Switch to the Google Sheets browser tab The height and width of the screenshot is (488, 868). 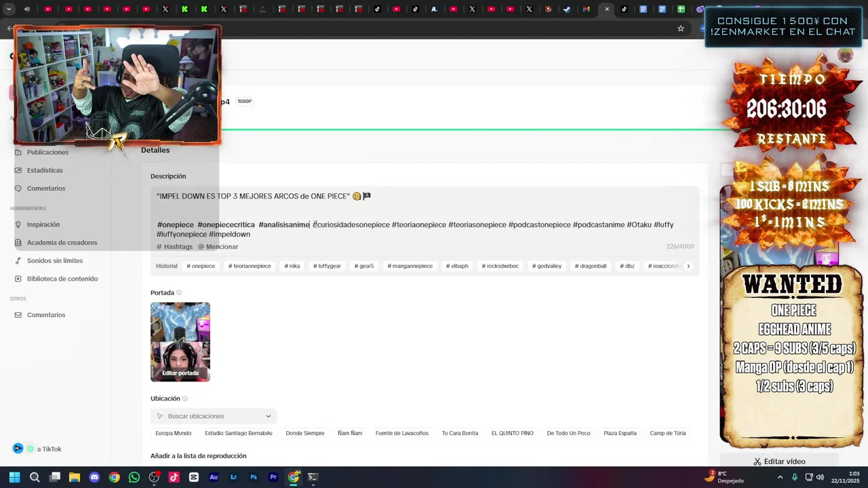pyautogui.click(x=681, y=9)
